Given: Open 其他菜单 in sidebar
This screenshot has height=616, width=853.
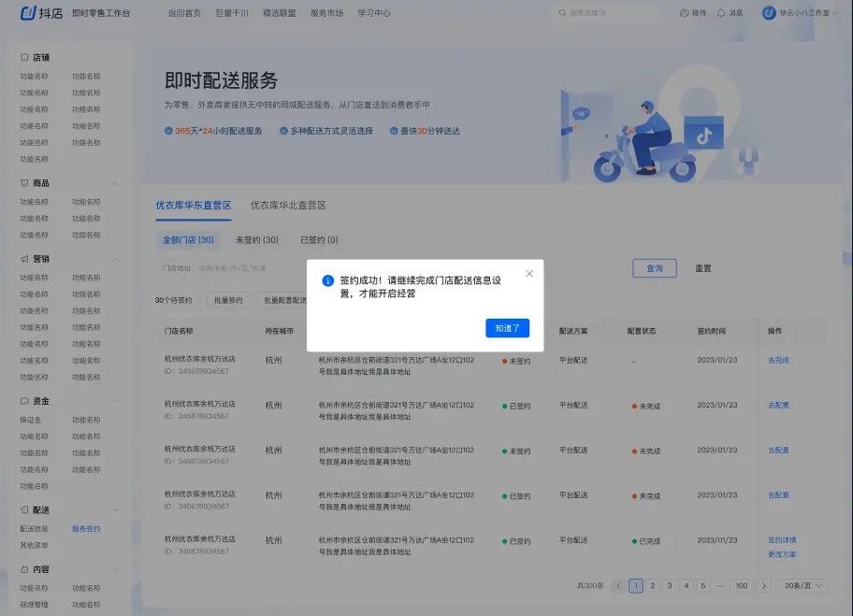Looking at the screenshot, I should (x=34, y=545).
